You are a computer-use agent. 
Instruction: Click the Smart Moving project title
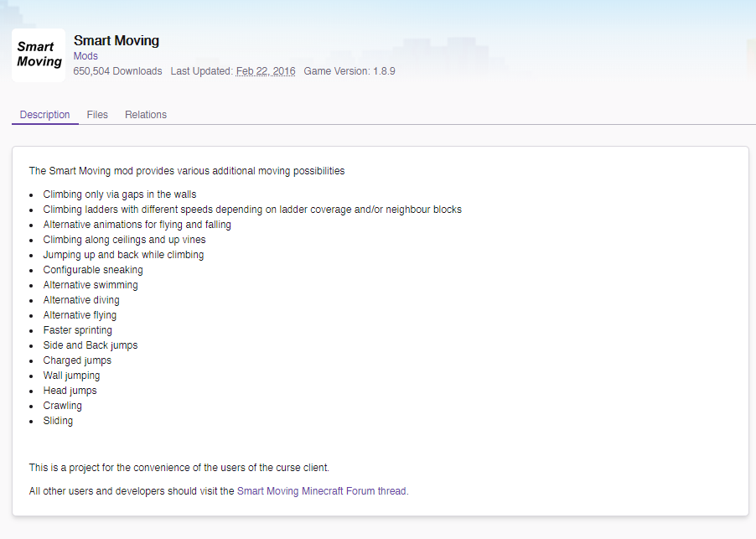pos(117,40)
